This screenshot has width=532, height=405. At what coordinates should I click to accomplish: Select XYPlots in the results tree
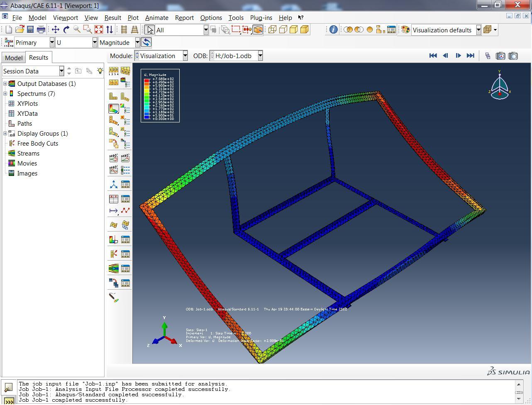[x=27, y=104]
